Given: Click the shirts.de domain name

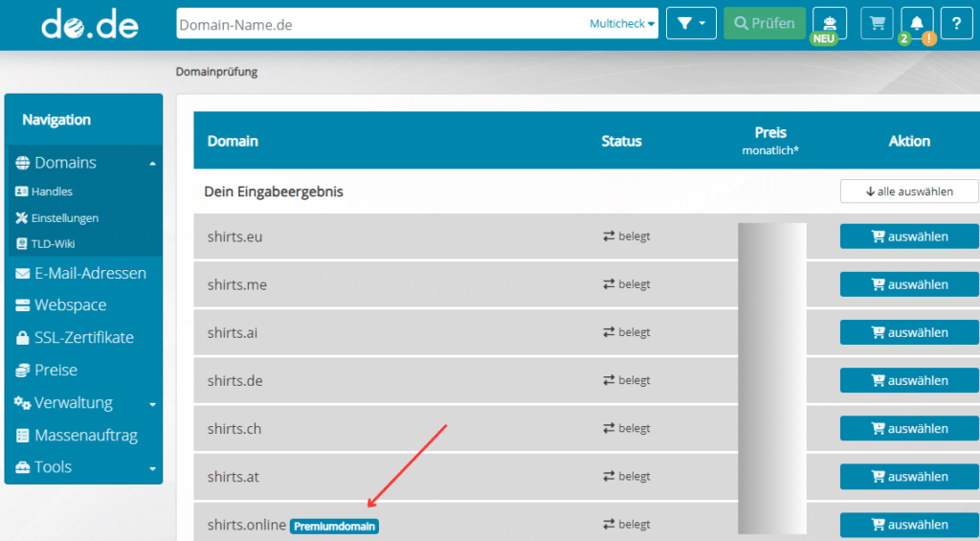Looking at the screenshot, I should (x=235, y=380).
